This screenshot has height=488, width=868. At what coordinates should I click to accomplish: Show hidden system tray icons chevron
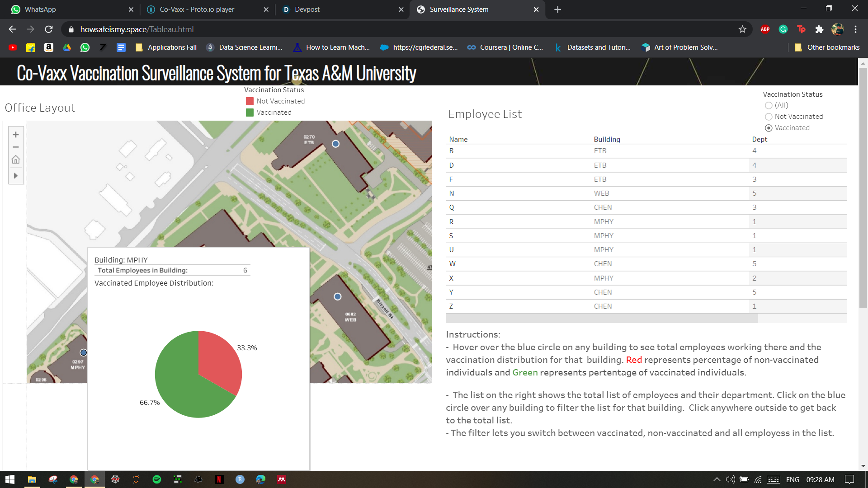pyautogui.click(x=717, y=479)
